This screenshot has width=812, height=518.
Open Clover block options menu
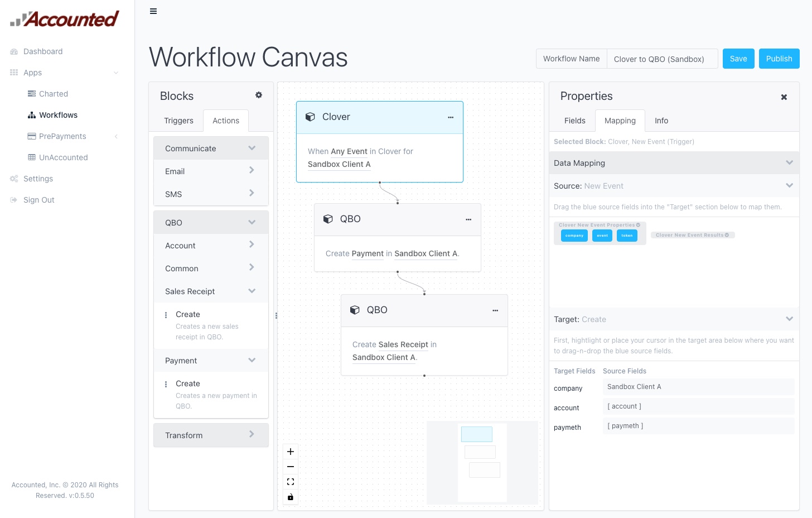451,117
